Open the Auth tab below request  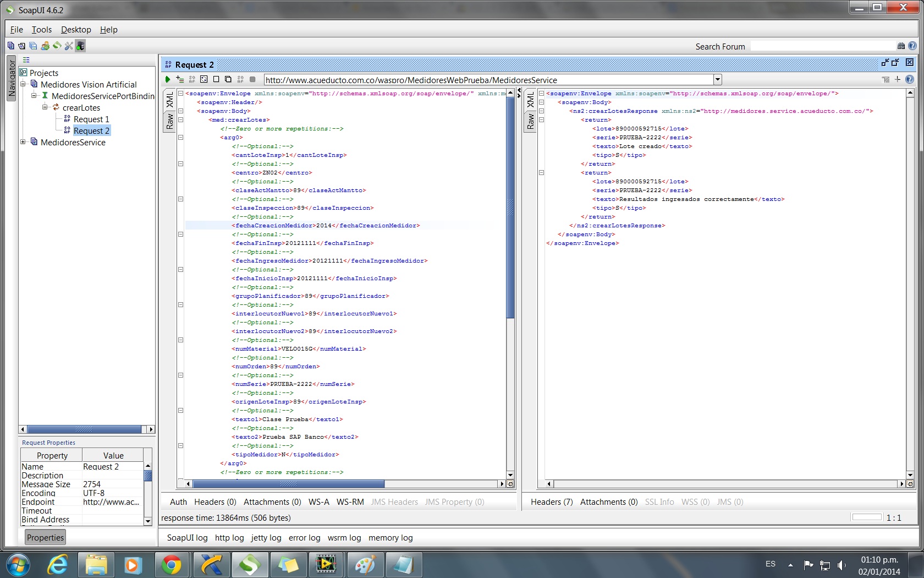[x=178, y=502]
